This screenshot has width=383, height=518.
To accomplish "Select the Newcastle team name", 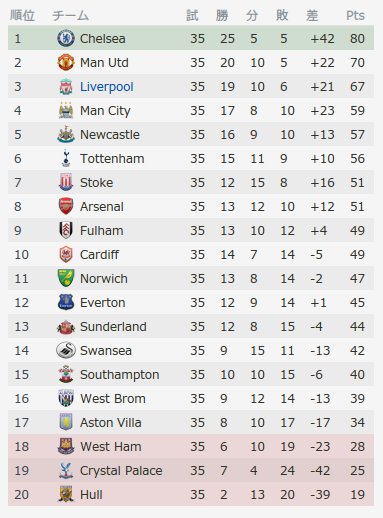I will (x=110, y=135).
